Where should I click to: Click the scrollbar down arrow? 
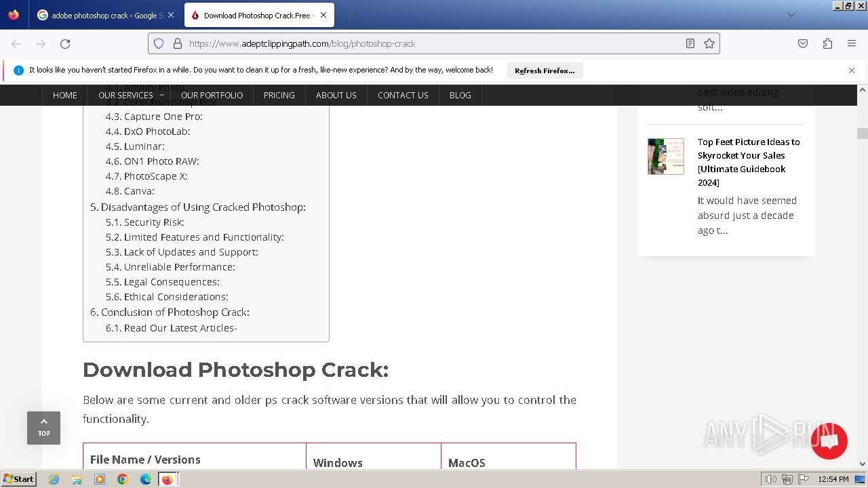pyautogui.click(x=863, y=464)
